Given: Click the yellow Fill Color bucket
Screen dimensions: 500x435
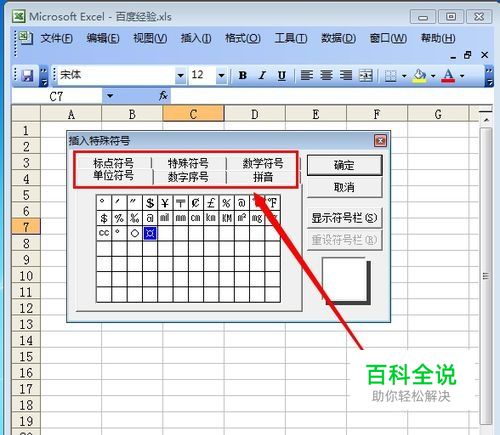Looking at the screenshot, I should [x=419, y=76].
